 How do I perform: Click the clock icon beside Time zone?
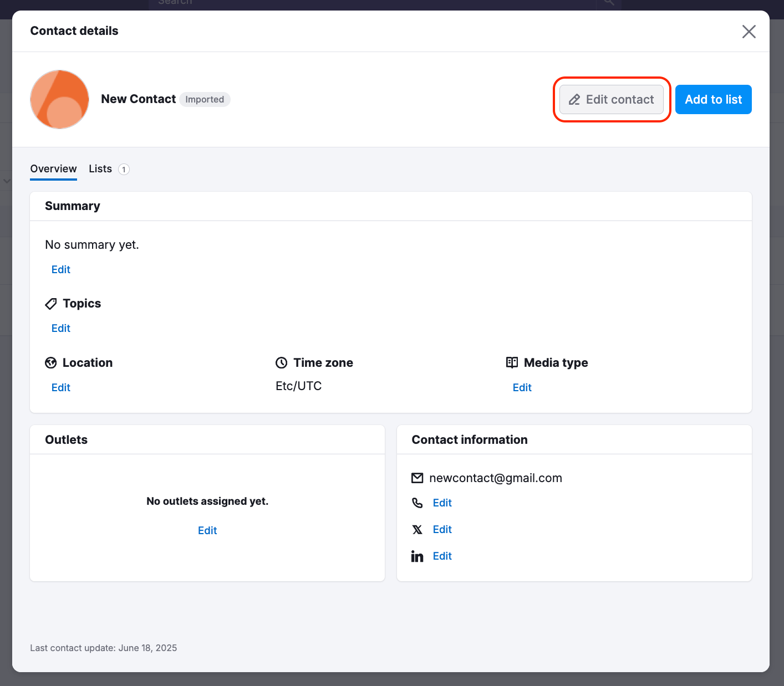pyautogui.click(x=281, y=362)
